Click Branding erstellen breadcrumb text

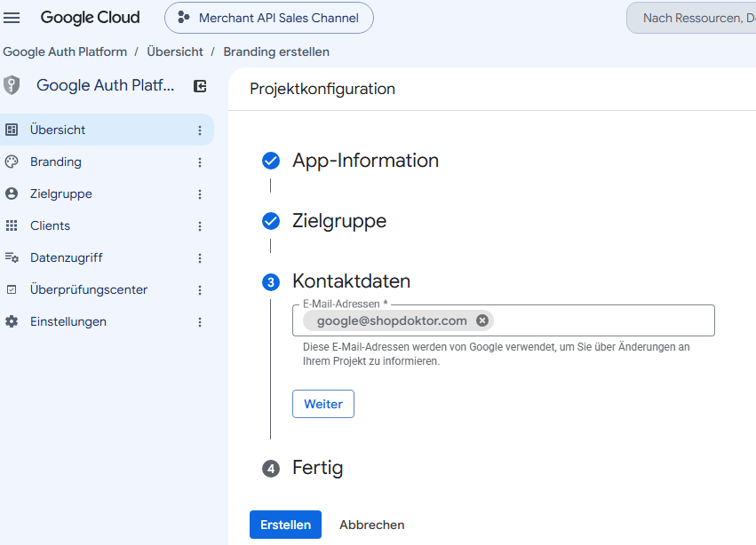276,51
